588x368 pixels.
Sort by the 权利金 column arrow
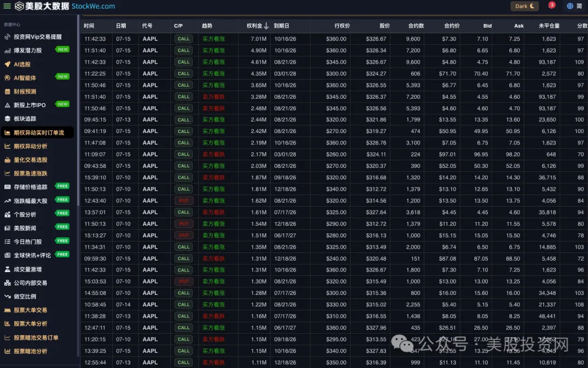pos(266,26)
